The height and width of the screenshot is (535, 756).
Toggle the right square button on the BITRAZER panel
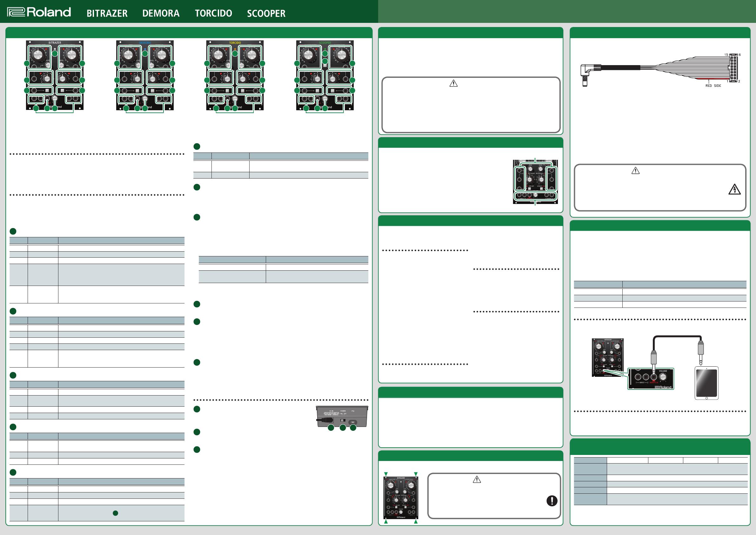(x=62, y=90)
